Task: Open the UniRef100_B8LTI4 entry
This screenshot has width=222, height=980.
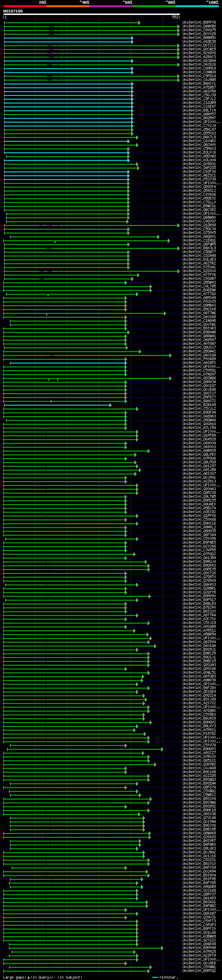Action: pos(199,111)
